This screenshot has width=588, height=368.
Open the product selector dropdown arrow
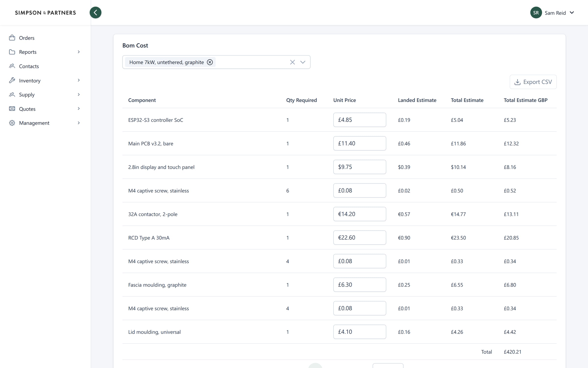tap(303, 62)
